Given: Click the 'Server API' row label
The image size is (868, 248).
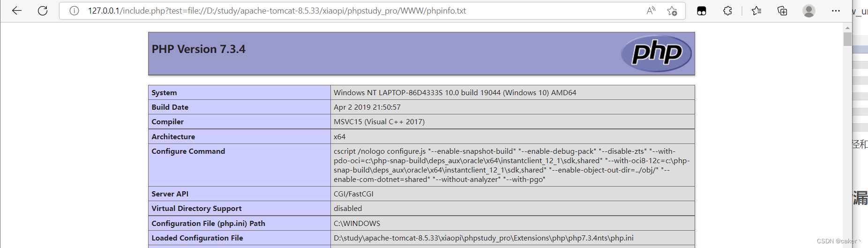Looking at the screenshot, I should (x=170, y=194).
